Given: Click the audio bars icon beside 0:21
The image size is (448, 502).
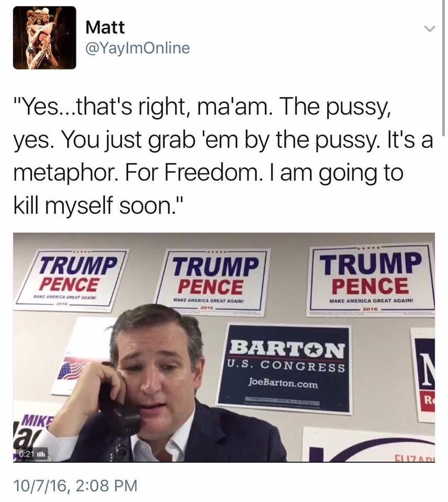Looking at the screenshot, I should pos(42,454).
